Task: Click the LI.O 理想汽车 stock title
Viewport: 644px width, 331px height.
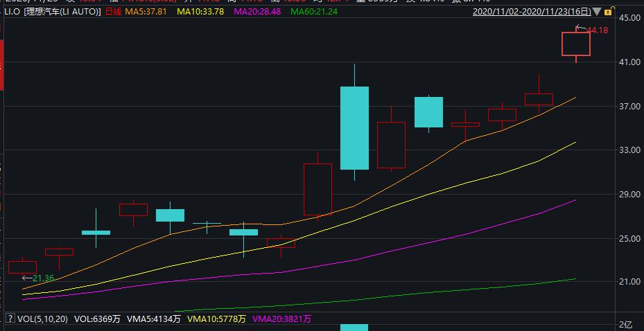Action: [51, 12]
